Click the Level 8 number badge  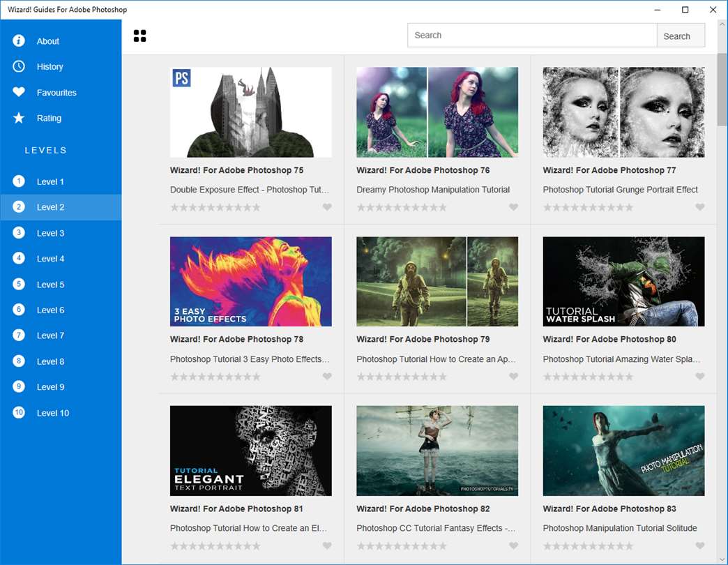(x=19, y=361)
